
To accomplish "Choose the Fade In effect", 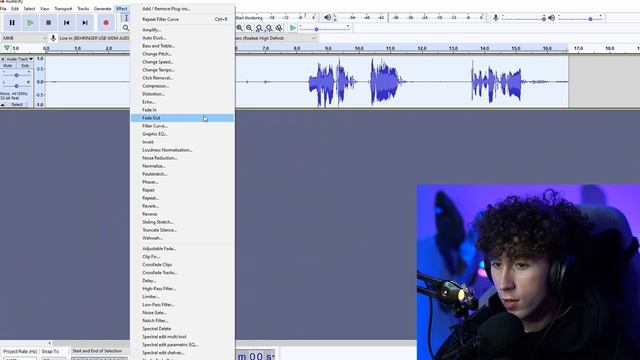I will coord(182,110).
